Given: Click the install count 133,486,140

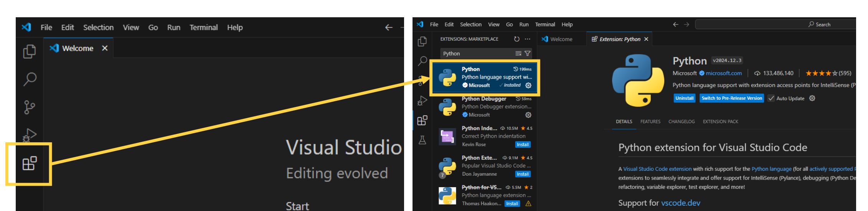Looking at the screenshot, I should coord(774,73).
